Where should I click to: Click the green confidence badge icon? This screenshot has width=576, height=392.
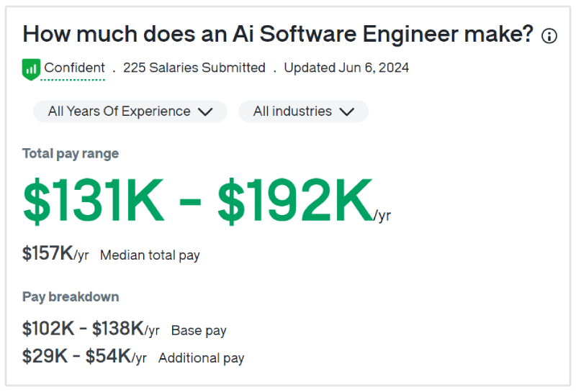click(31, 69)
